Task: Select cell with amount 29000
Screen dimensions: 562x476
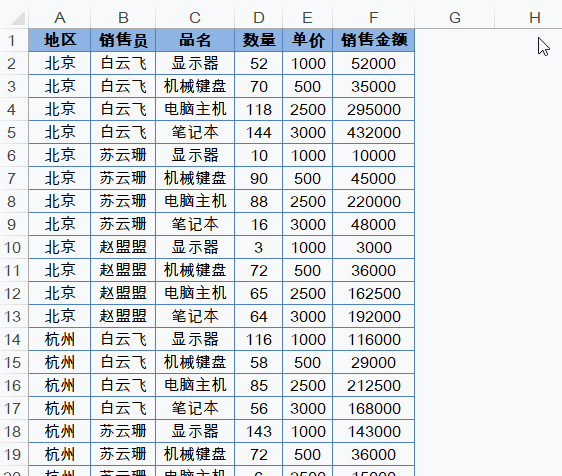Action: click(x=373, y=362)
